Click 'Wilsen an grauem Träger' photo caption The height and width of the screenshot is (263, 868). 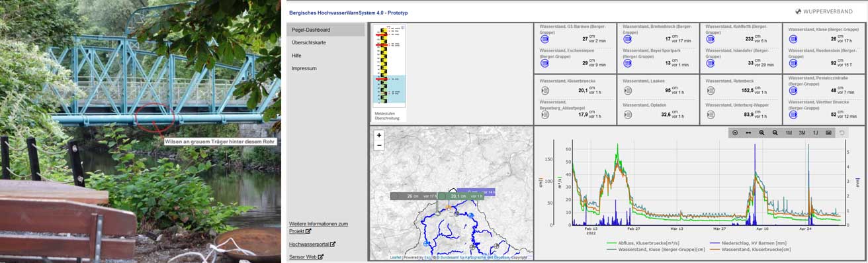tap(220, 141)
